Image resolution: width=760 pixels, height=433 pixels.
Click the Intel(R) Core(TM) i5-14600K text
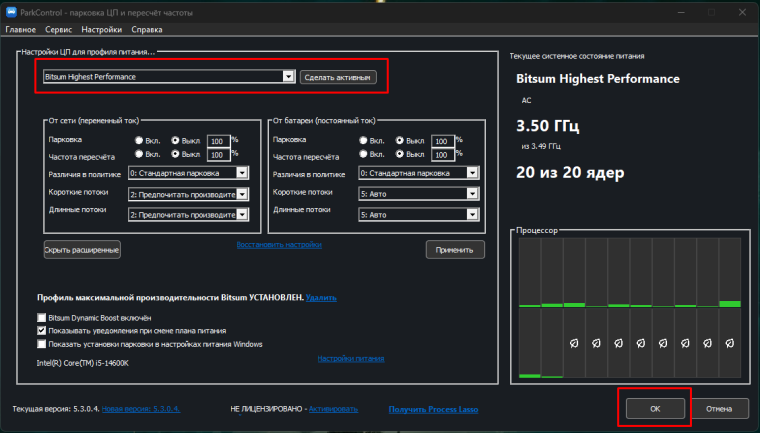[x=83, y=363]
